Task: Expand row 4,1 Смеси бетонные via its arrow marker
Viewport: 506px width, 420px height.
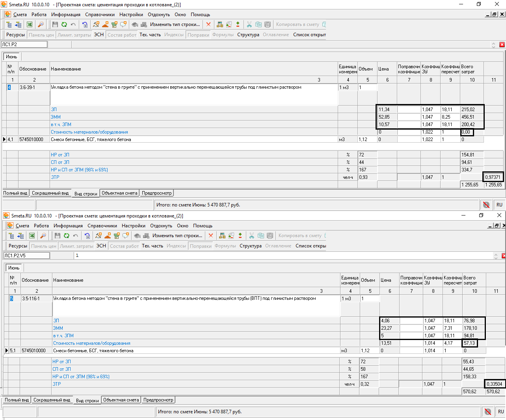Action: coord(4,139)
